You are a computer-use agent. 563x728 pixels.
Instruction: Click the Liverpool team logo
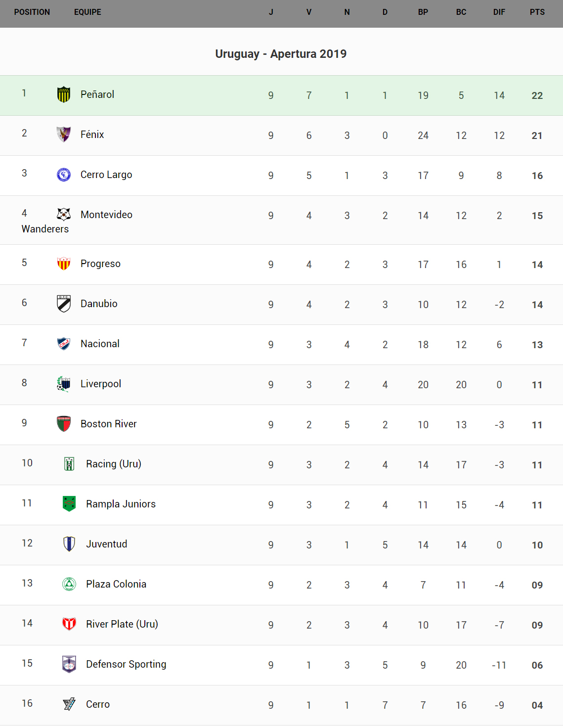64,384
